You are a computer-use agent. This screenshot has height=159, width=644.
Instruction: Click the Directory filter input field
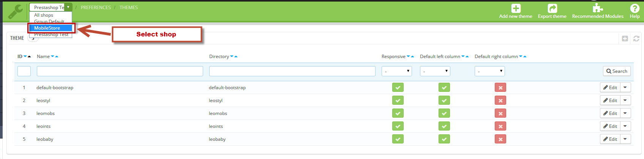292,71
